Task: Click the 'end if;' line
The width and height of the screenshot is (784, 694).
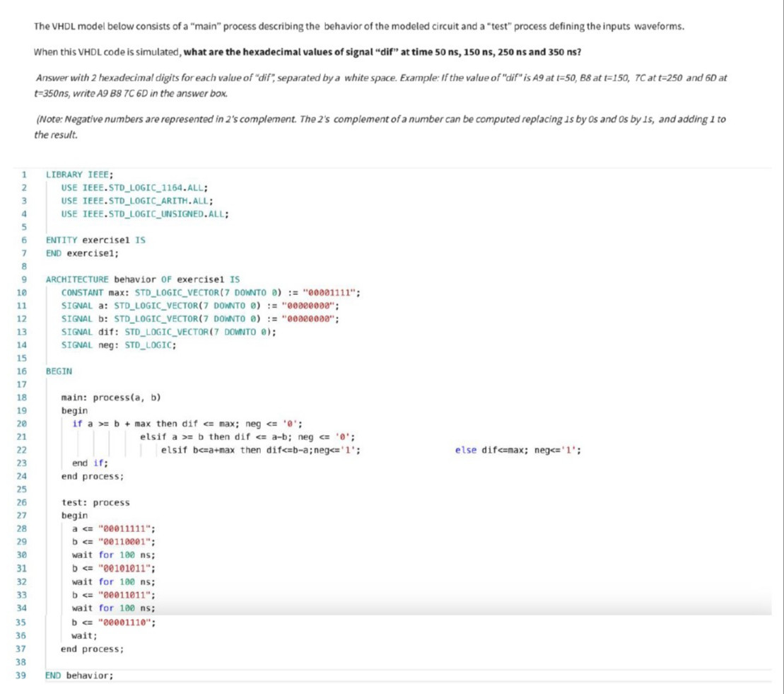Action: tap(90, 463)
